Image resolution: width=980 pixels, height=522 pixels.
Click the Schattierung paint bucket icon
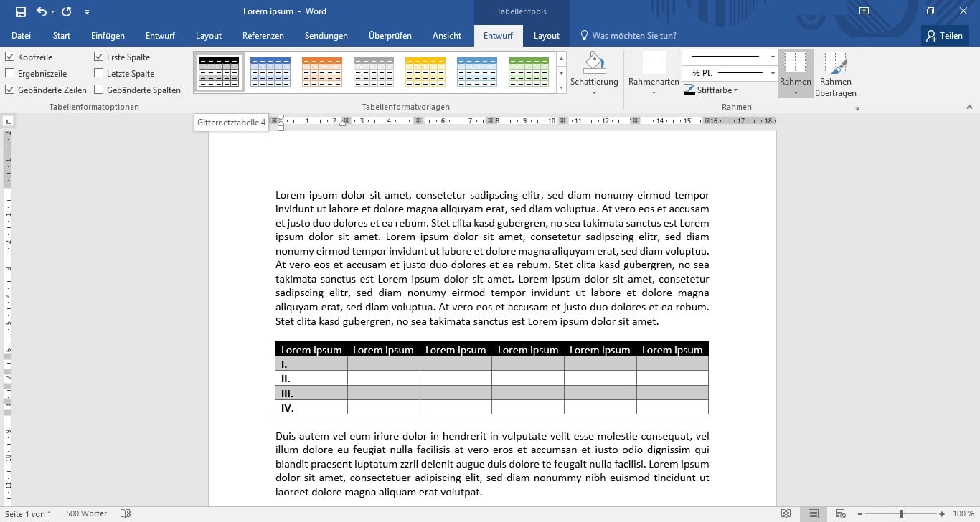point(594,63)
